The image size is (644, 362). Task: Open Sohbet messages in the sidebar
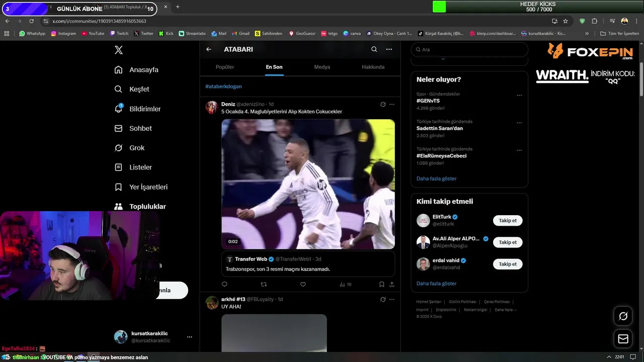[133, 128]
